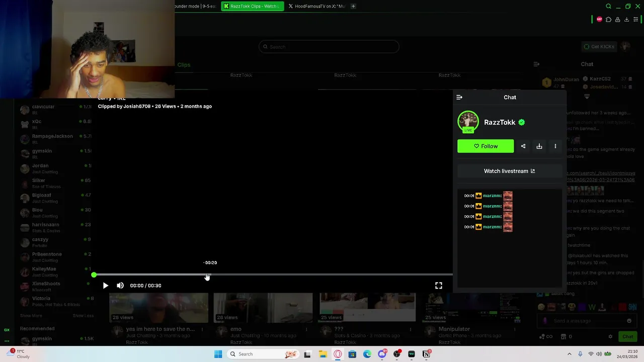Follow RazzTokk with the green button
Image resolution: width=644 pixels, height=362 pixels.
click(x=486, y=146)
